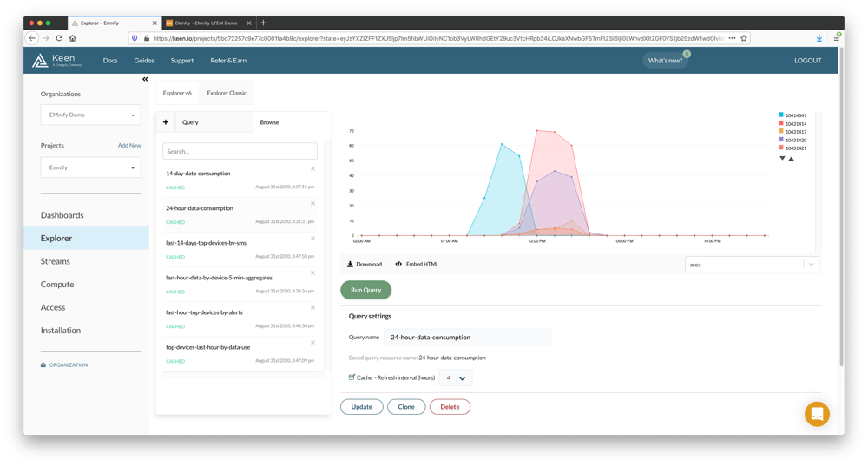Open a new browser tab with plus
The width and height of the screenshot is (868, 466).
click(x=264, y=23)
